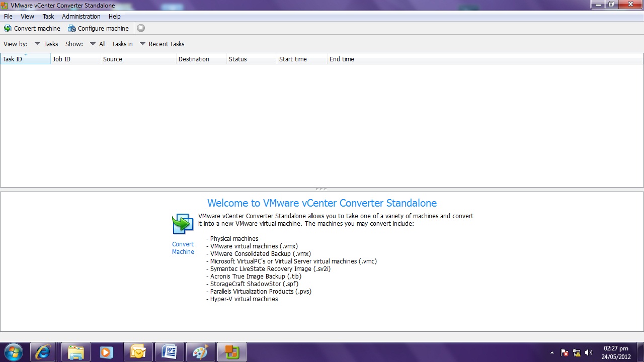Open Windows Media Player from taskbar
The width and height of the screenshot is (644, 362).
[106, 352]
